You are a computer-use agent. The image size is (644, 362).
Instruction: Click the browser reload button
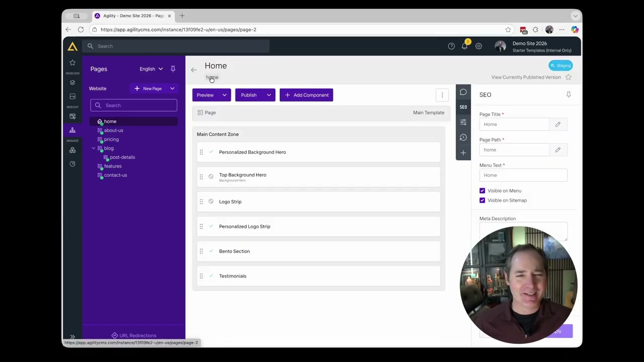point(80,30)
